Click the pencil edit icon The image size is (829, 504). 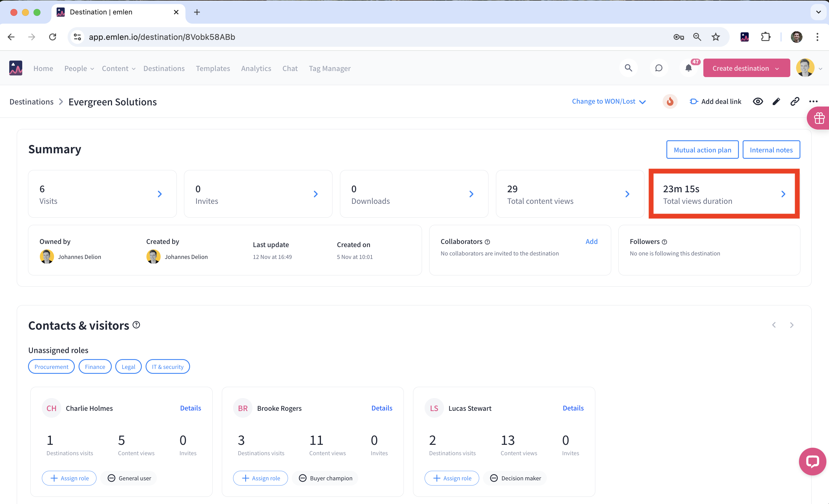tap(776, 102)
